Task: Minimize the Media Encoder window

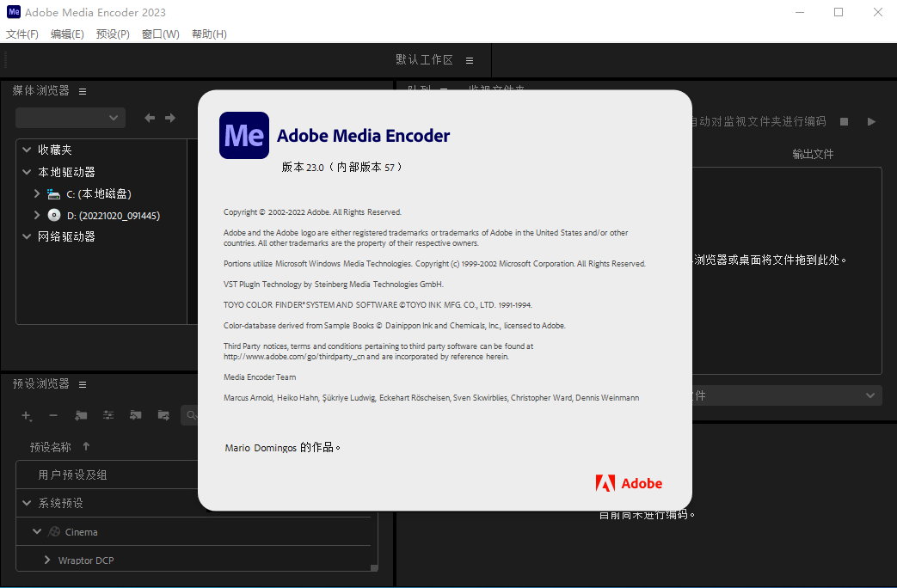Action: pyautogui.click(x=800, y=12)
